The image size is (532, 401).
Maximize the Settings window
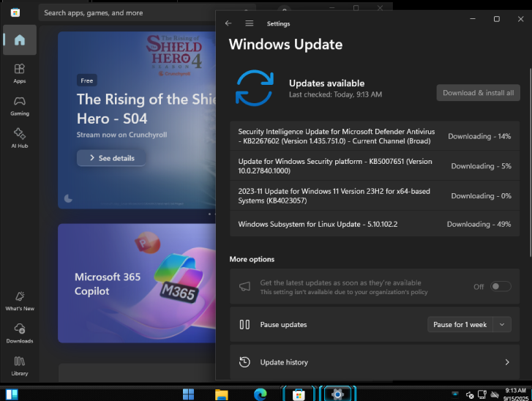pos(496,19)
